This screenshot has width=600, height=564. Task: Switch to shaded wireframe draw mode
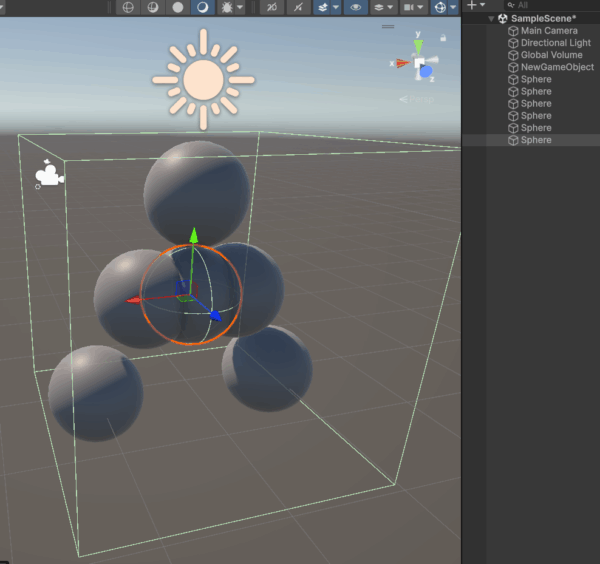coord(153,7)
